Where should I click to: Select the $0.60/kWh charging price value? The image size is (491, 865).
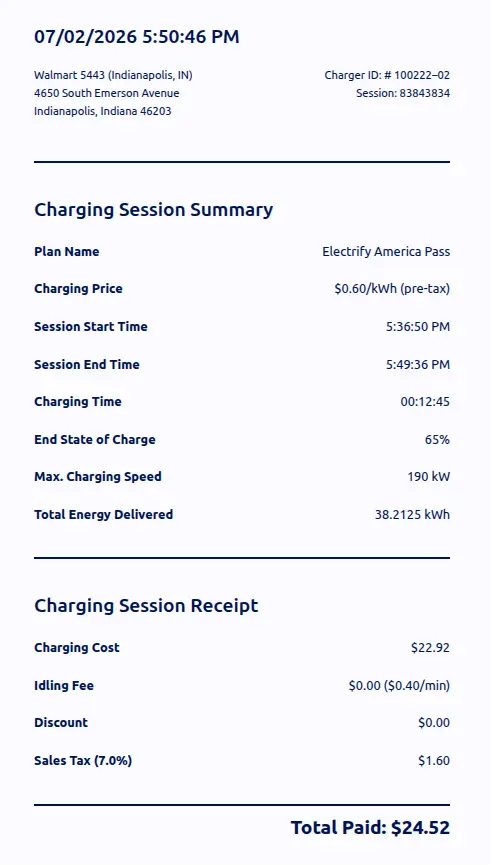392,289
